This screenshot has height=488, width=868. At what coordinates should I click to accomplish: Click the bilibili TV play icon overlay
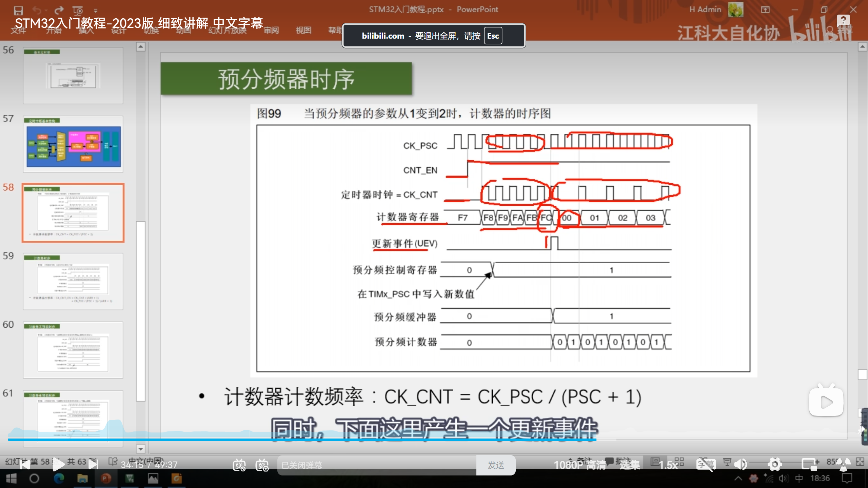point(826,402)
